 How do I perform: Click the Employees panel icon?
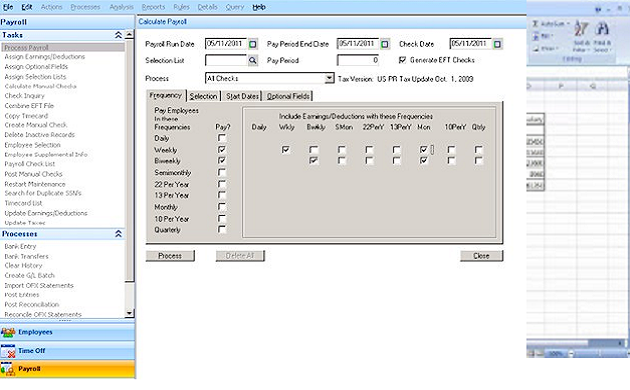click(8, 333)
